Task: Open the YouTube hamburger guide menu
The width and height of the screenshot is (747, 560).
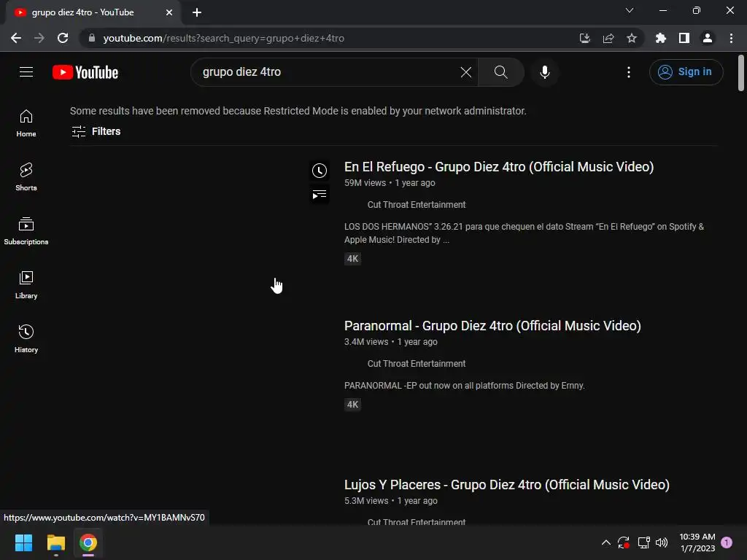Action: coord(26,72)
